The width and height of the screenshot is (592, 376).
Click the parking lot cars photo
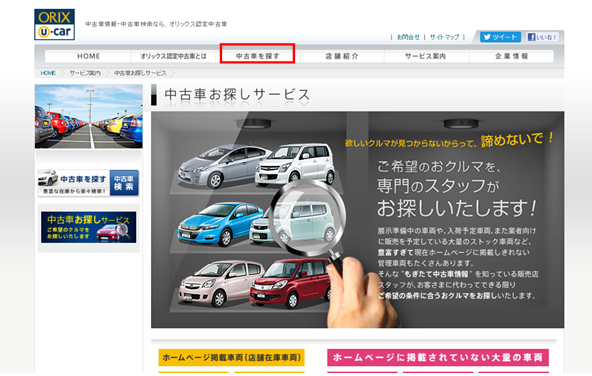89,116
